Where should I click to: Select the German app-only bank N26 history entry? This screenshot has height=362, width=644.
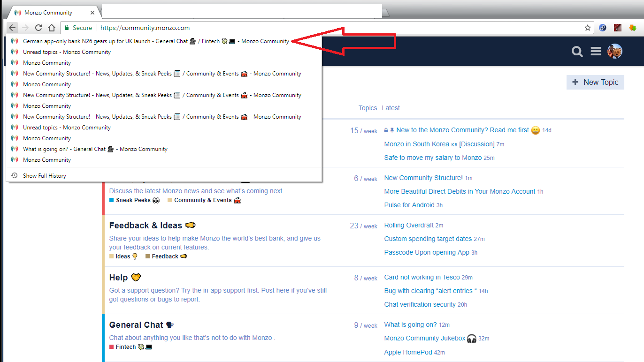point(156,41)
